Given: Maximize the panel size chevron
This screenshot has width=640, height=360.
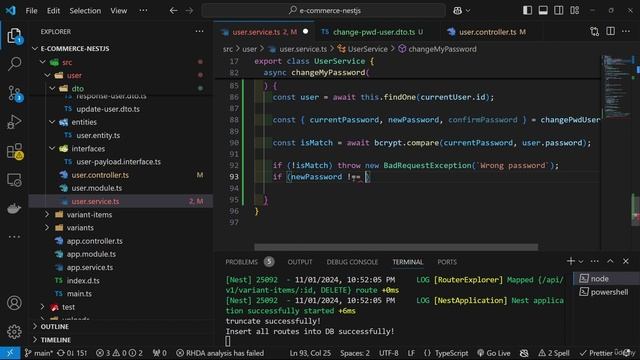Looking at the screenshot, I should click(x=610, y=261).
